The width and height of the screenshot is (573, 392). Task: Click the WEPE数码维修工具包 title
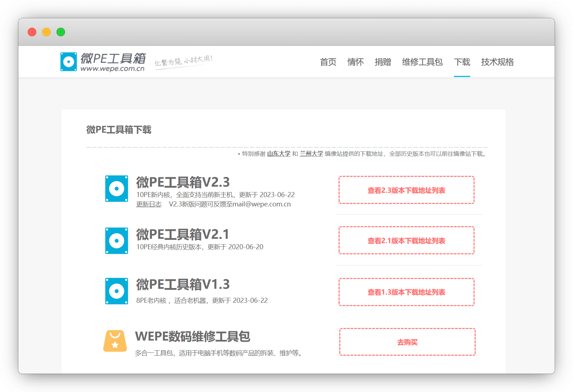[x=192, y=336]
